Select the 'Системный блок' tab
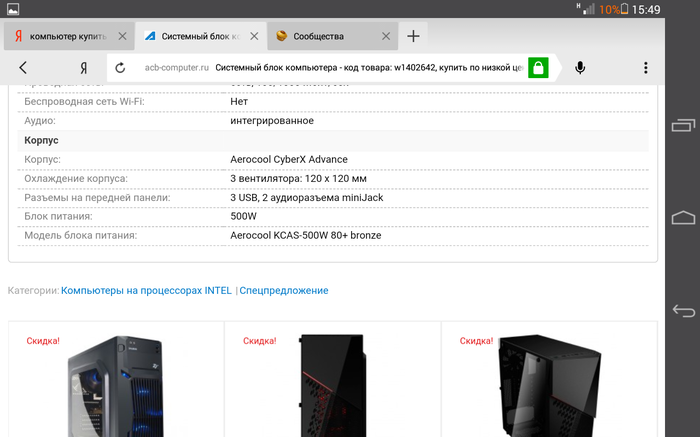This screenshot has height=437, width=700. [x=190, y=37]
